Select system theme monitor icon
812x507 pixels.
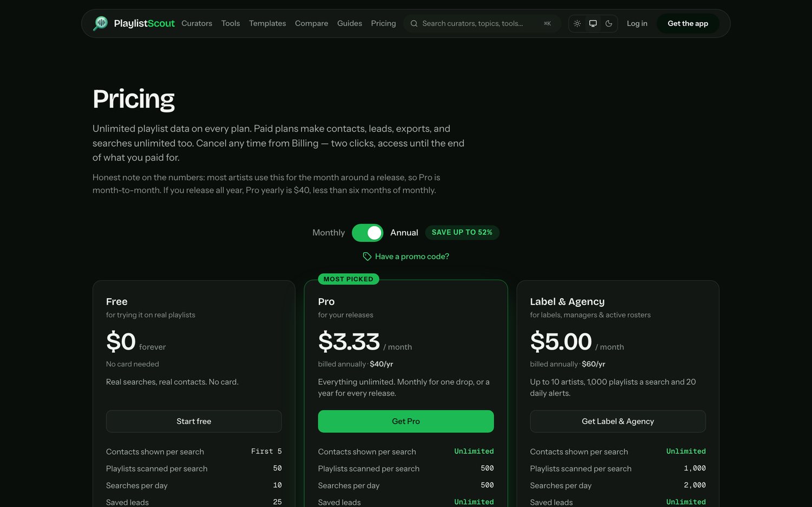(x=593, y=23)
